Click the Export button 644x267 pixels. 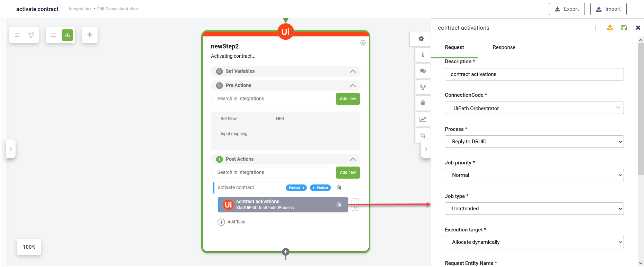click(x=567, y=9)
